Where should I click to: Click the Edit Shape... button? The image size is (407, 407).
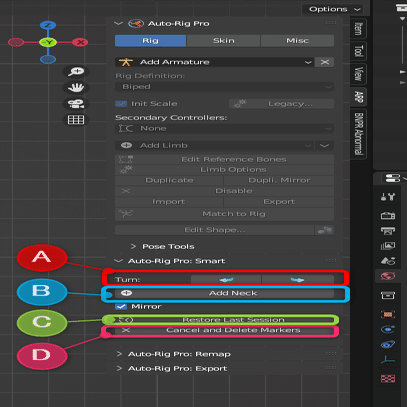click(214, 230)
